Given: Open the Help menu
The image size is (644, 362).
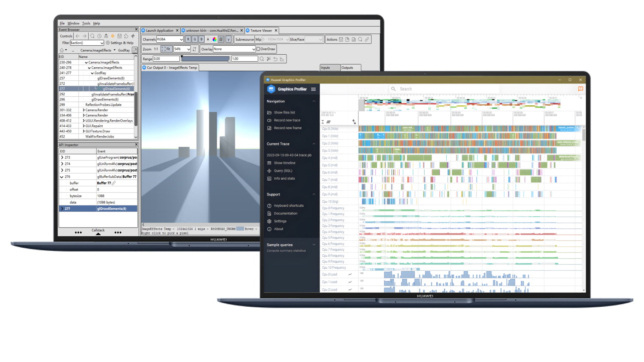Looking at the screenshot, I should pyautogui.click(x=96, y=24).
